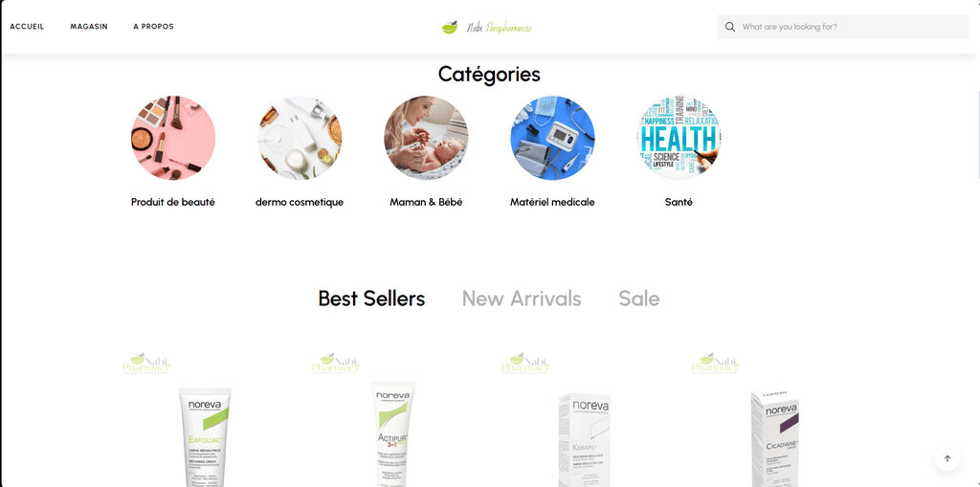Switch to the Best Sellers tab
This screenshot has width=980, height=487.
click(371, 299)
